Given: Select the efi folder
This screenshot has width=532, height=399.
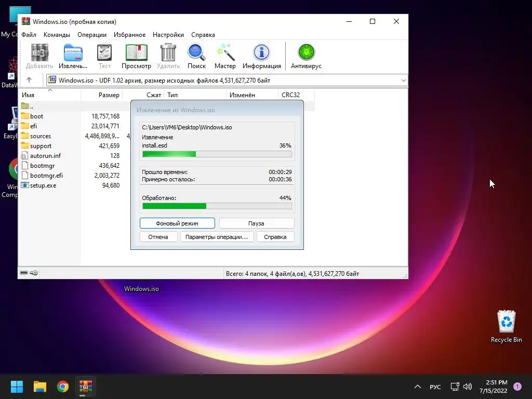Looking at the screenshot, I should (29, 126).
